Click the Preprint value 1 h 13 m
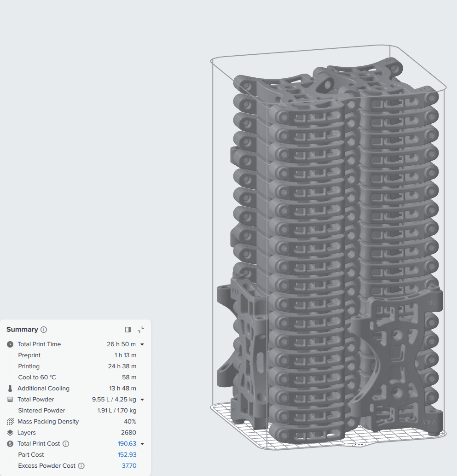 (125, 355)
